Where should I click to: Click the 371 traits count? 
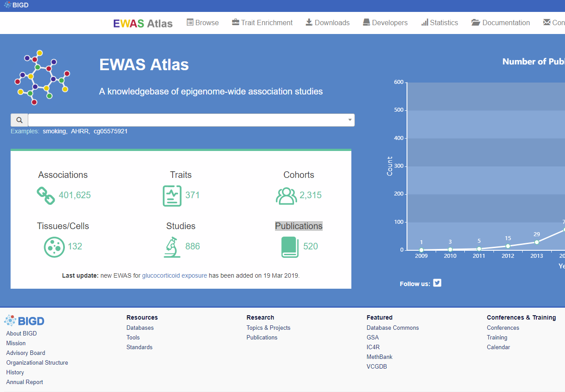point(192,195)
